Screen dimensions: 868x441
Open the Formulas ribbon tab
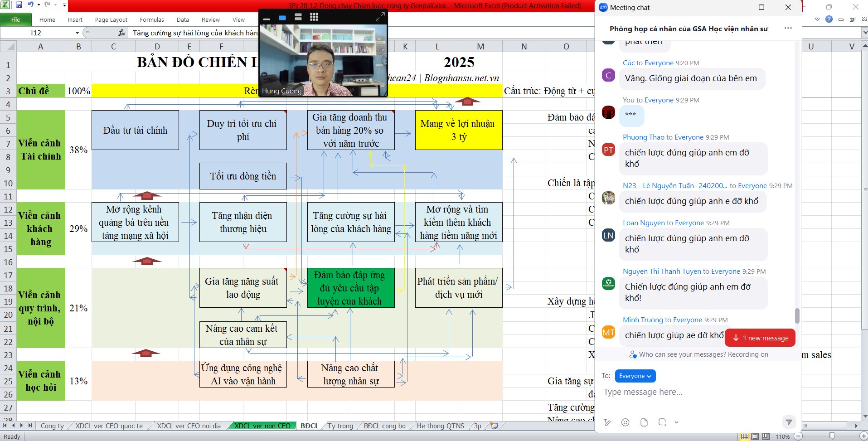tap(152, 19)
